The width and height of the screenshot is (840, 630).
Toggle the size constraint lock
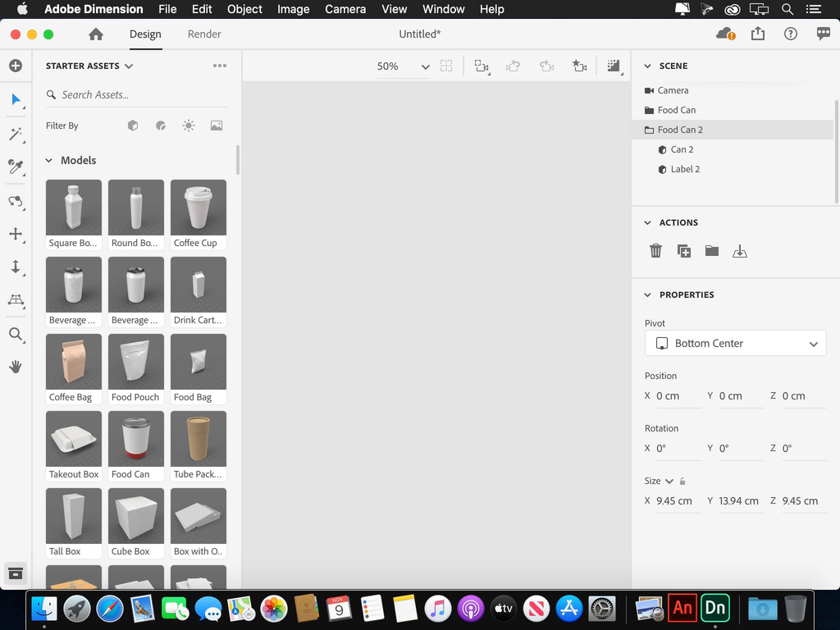[x=682, y=482]
